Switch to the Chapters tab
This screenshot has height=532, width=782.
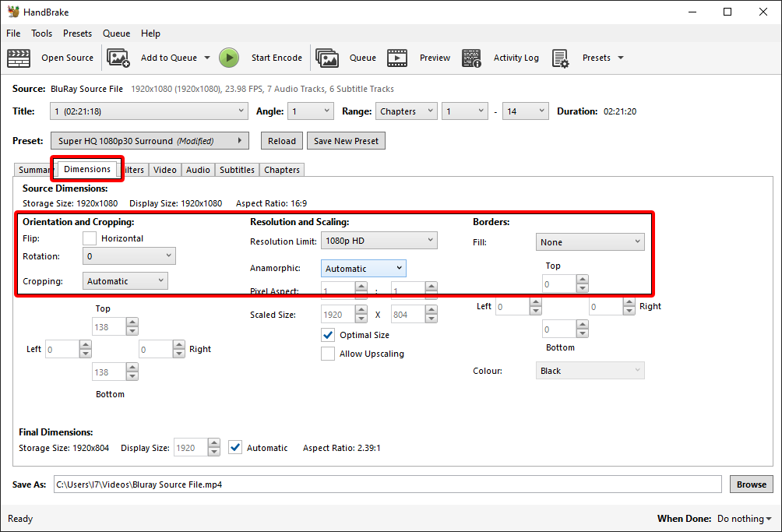pos(282,170)
